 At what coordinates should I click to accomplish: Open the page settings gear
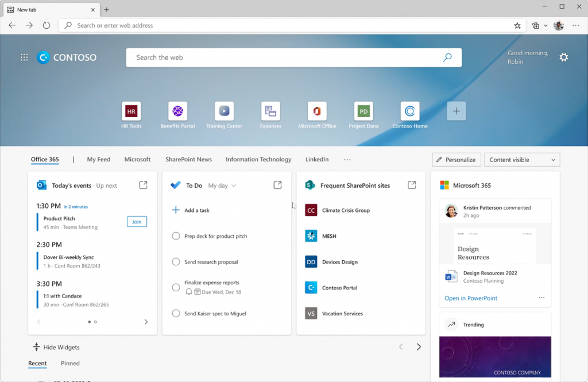563,57
